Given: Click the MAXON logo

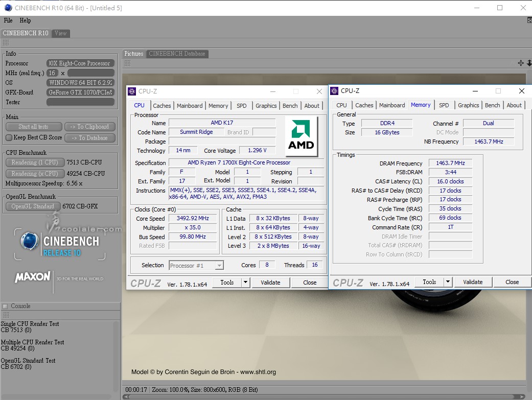Looking at the screenshot, I should point(33,277).
